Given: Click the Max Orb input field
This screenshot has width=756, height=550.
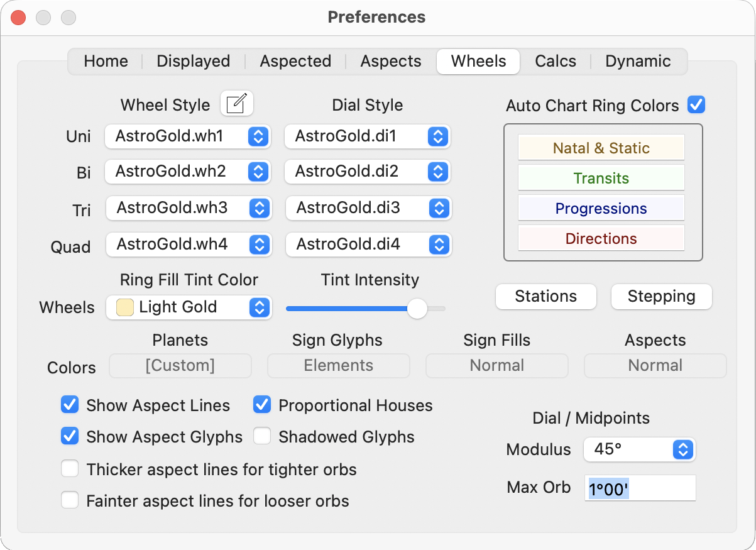Looking at the screenshot, I should (x=640, y=487).
